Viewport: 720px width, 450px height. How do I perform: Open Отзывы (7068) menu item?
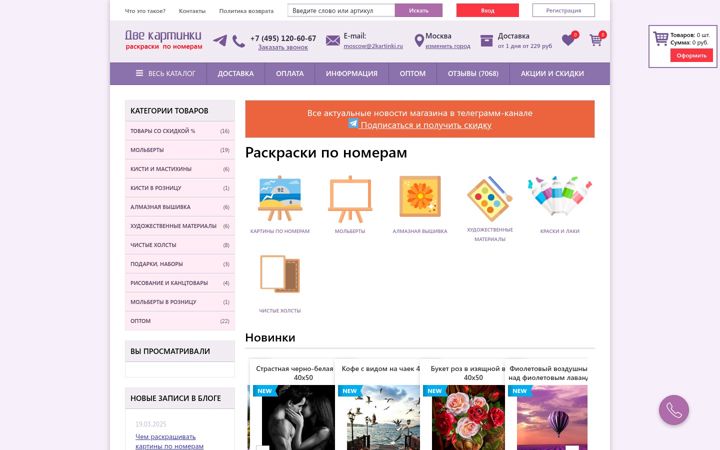click(x=473, y=73)
